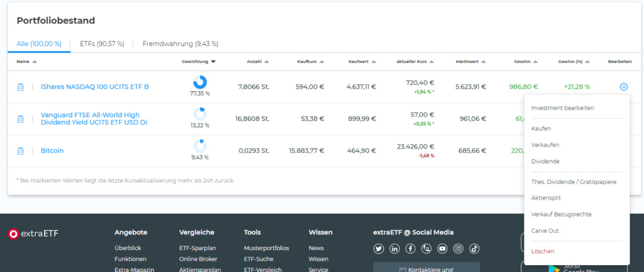
Task: Click the Portfoliobestand heading
Action: click(56, 21)
